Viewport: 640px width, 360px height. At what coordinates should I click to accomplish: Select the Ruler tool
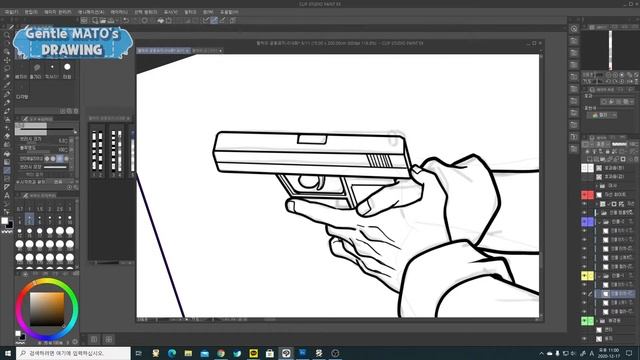coord(7,187)
